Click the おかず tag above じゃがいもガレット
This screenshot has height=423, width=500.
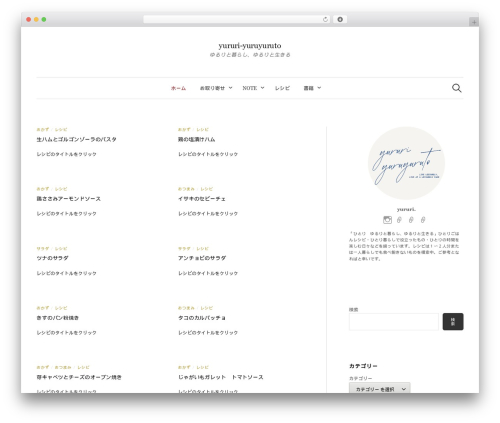pyautogui.click(x=184, y=367)
